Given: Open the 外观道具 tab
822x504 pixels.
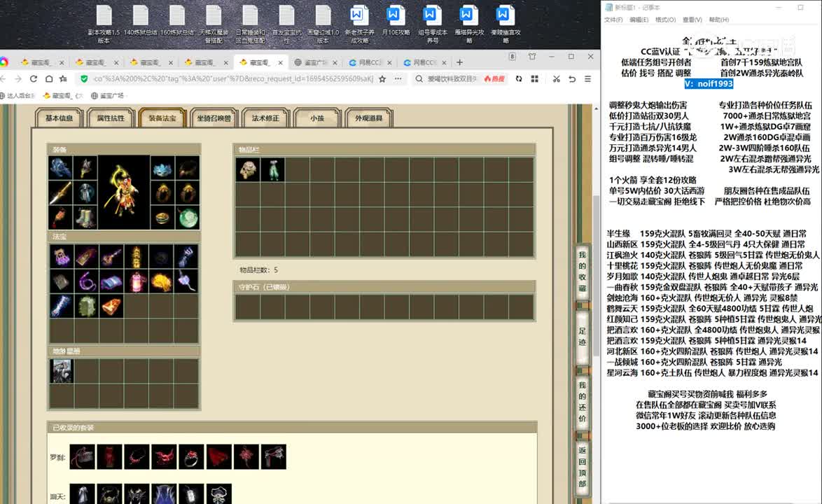Looking at the screenshot, I should pyautogui.click(x=368, y=118).
